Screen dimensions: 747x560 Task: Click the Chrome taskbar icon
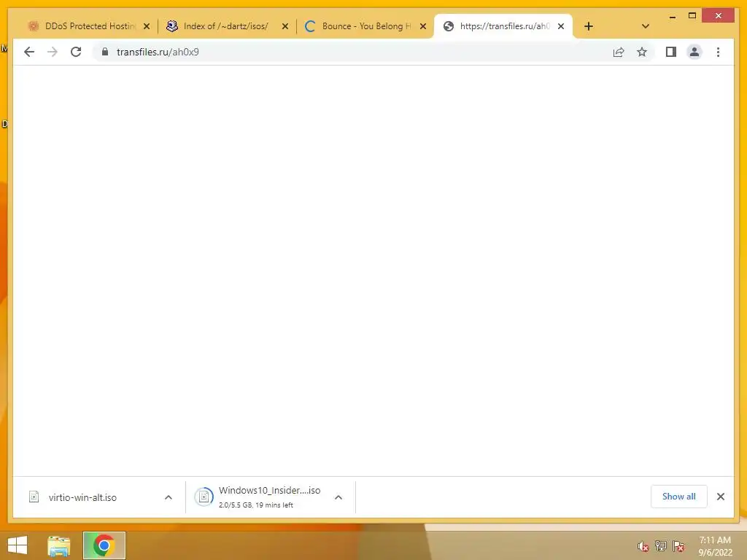104,545
